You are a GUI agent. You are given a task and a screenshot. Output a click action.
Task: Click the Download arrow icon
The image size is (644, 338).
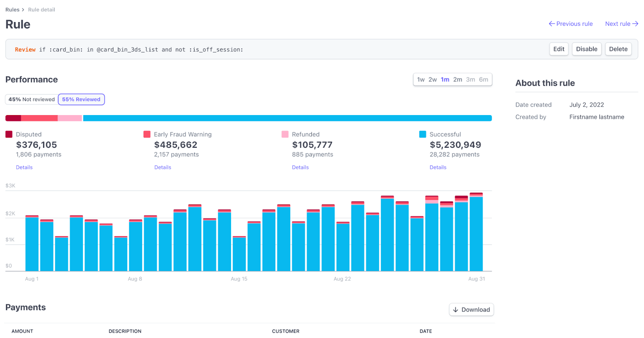point(456,309)
